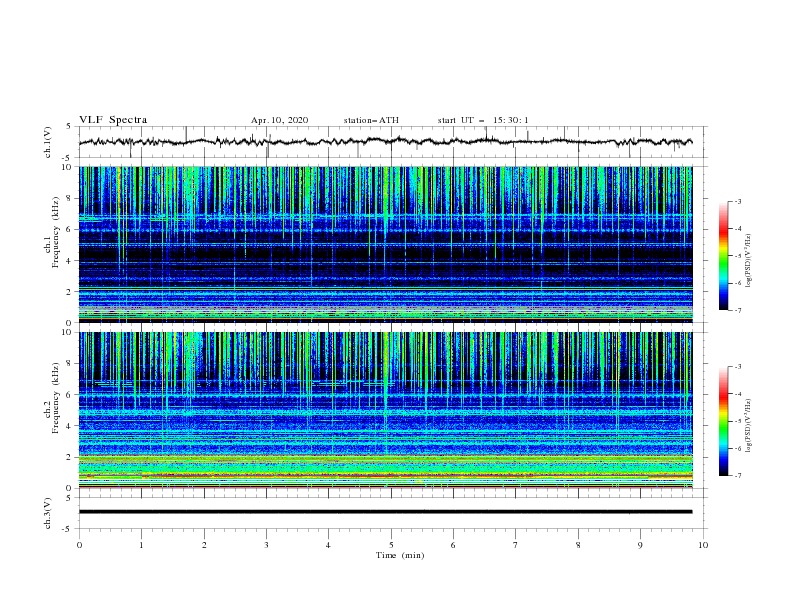Screen dimensions: 792x612
Task: Click the ch.3 flat black signal trace
Action: 385,512
